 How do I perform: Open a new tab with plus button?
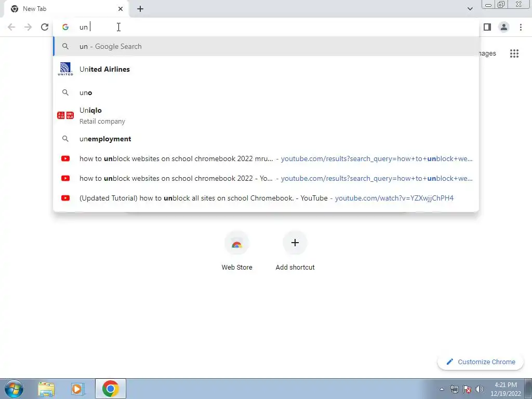click(x=140, y=9)
